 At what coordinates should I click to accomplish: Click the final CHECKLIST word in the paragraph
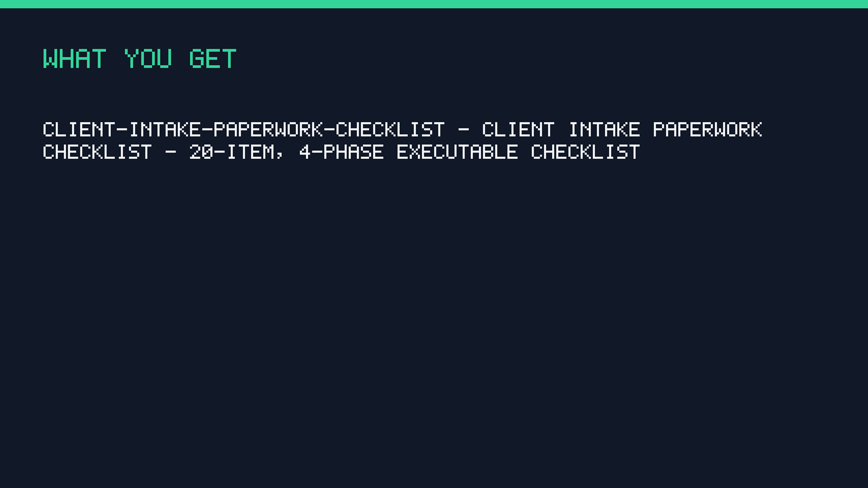coord(586,152)
